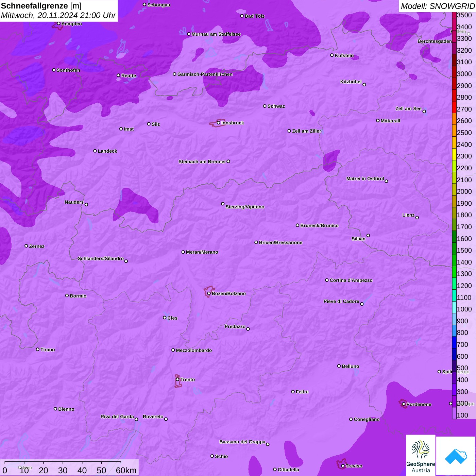The width and height of the screenshot is (476, 476).
Task: Click the Meran/Merano label
Action: coord(202,252)
